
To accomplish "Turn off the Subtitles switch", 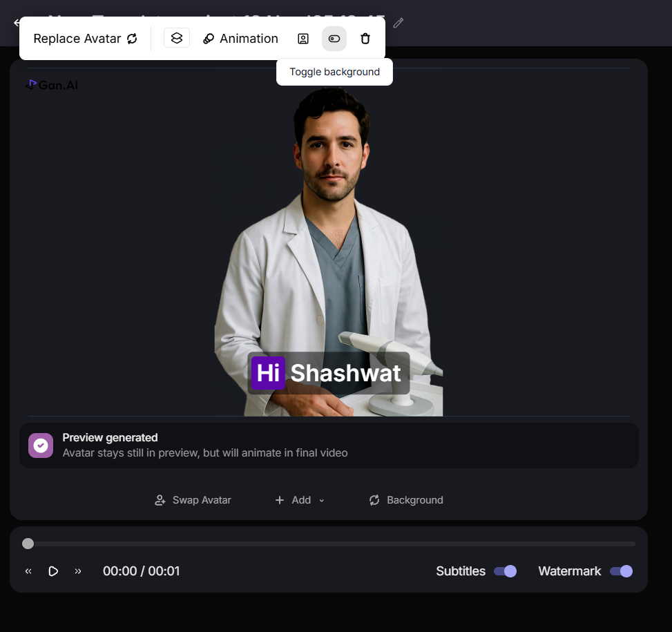I will pos(505,571).
